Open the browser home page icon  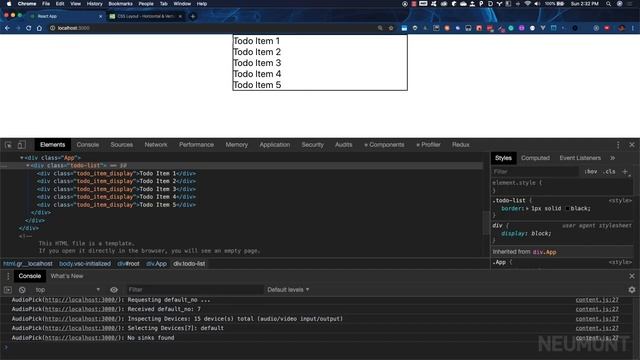[x=39, y=28]
